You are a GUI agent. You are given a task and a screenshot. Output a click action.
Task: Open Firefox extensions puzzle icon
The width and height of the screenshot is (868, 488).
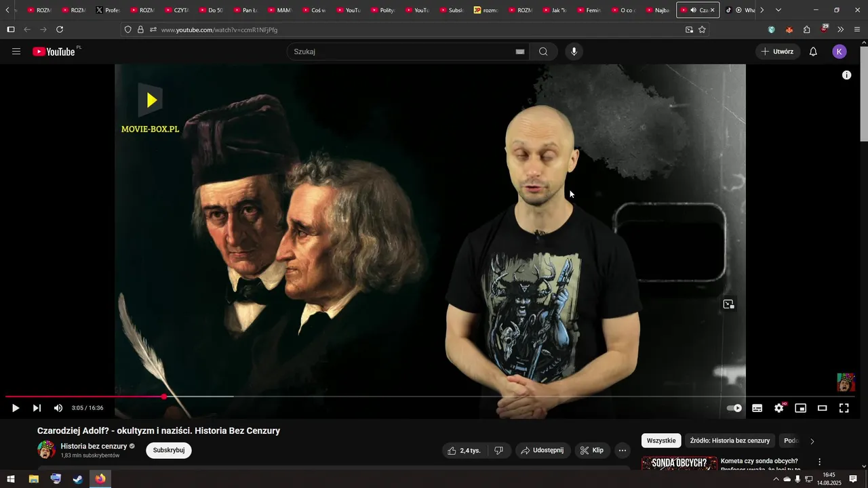tap(806, 30)
